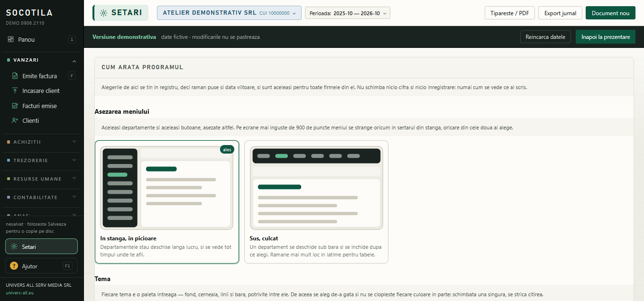
Task: Click the sun icon in Setari header
Action: pos(104,13)
